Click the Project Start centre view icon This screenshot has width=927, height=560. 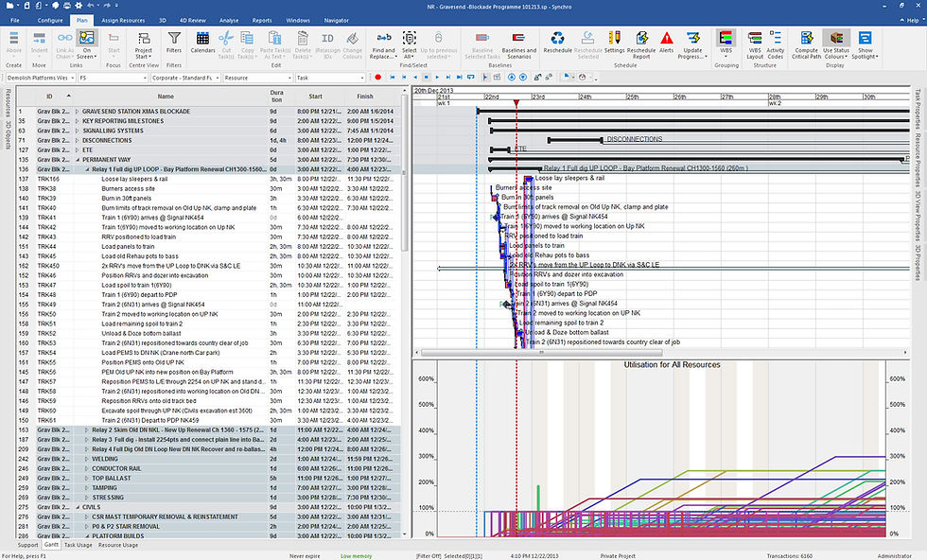point(143,39)
